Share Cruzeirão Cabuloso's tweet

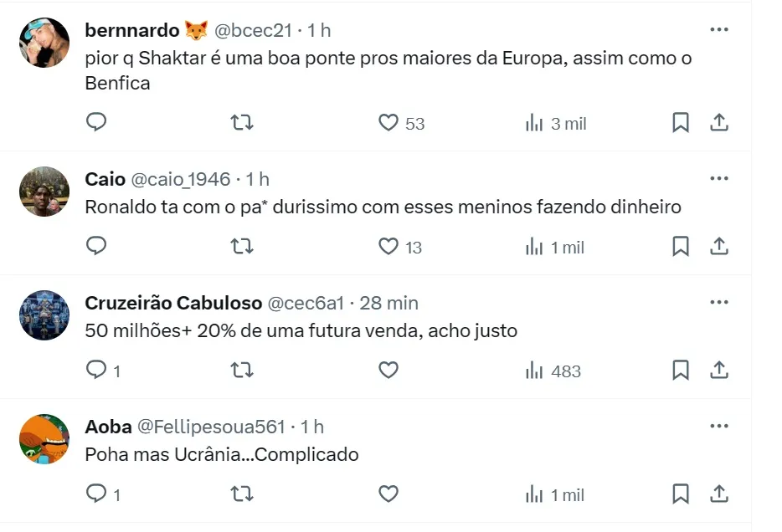point(718,371)
